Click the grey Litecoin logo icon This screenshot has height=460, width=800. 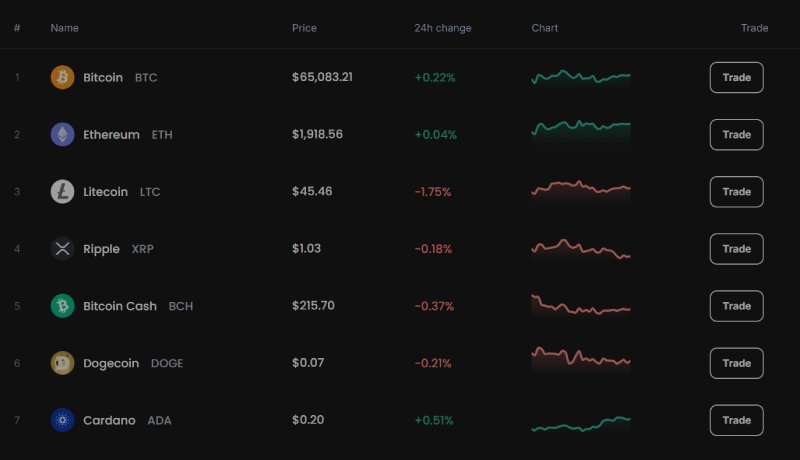[x=62, y=192]
